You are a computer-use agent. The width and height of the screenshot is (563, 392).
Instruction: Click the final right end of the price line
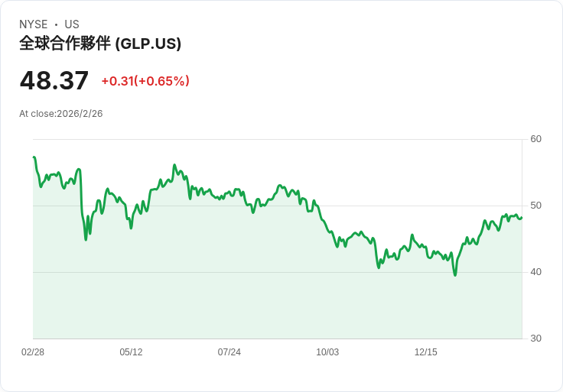(521, 218)
